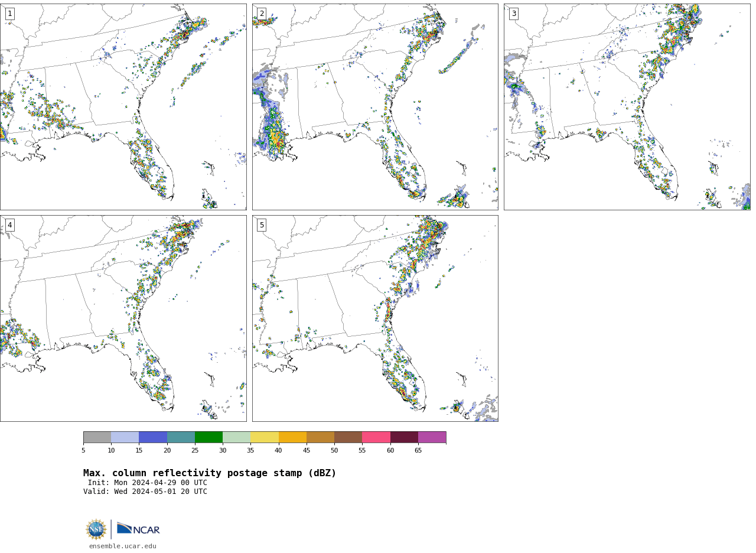This screenshot has width=756, height=553.
Task: Click the colorbar tick label 50
Action: (x=334, y=451)
